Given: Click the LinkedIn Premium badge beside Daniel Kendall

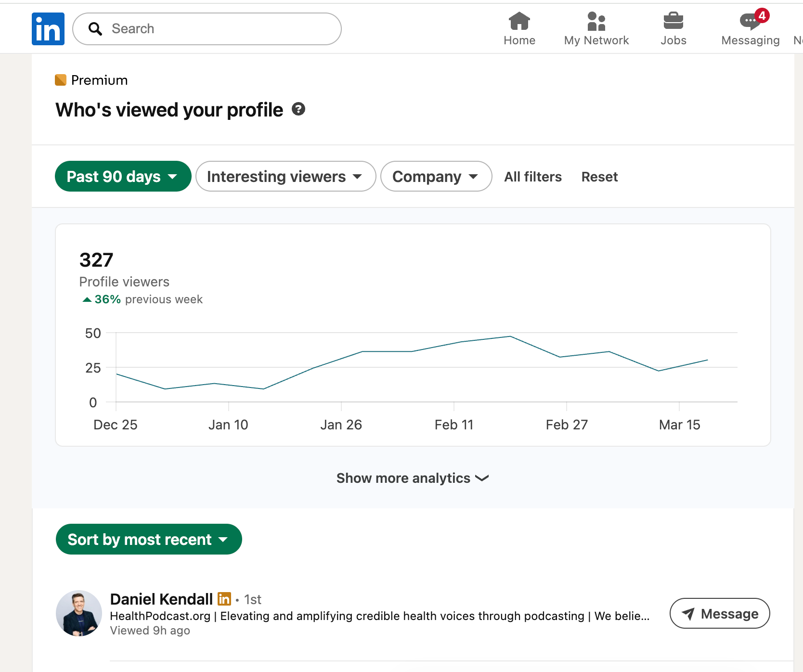Looking at the screenshot, I should click(x=224, y=599).
